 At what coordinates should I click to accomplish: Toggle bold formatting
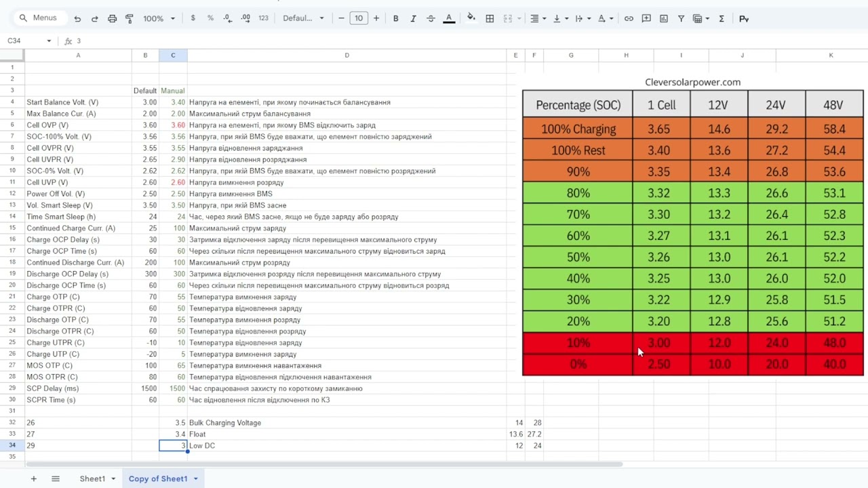coord(395,18)
